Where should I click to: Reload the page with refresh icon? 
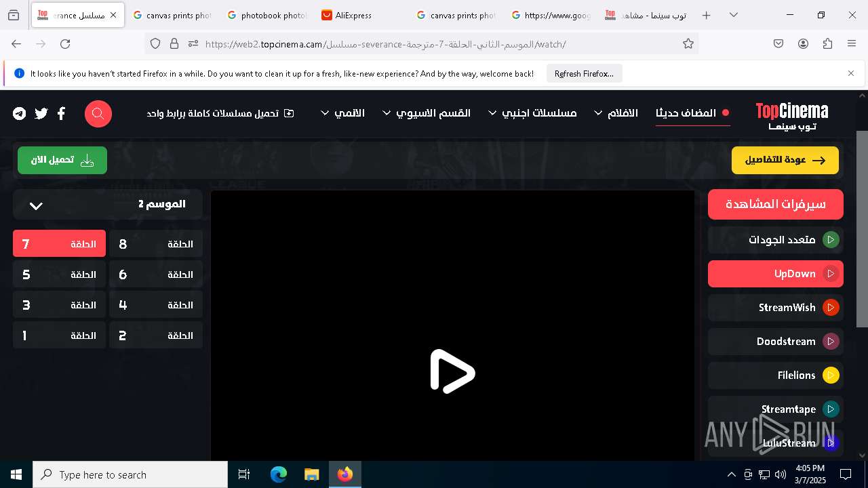pos(65,44)
